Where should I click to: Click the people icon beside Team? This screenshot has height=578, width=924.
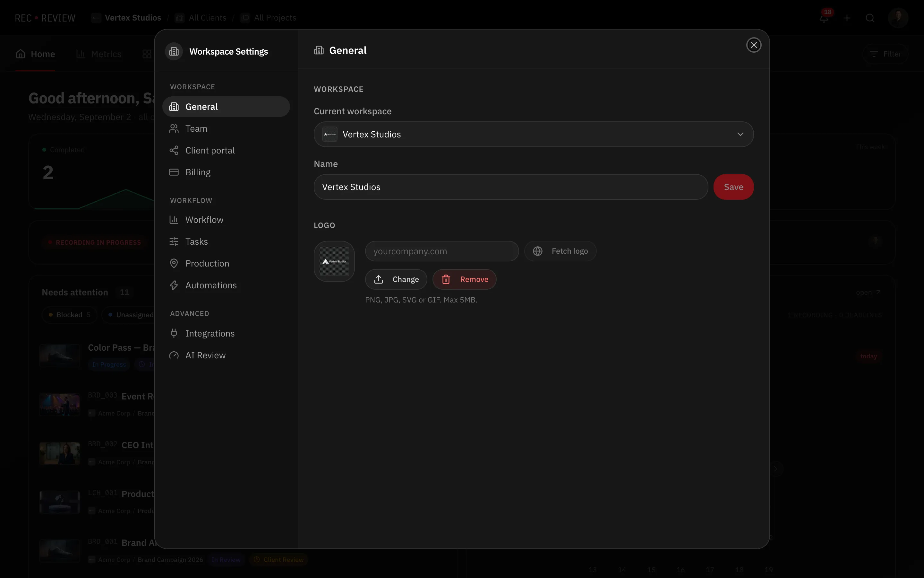pos(174,128)
